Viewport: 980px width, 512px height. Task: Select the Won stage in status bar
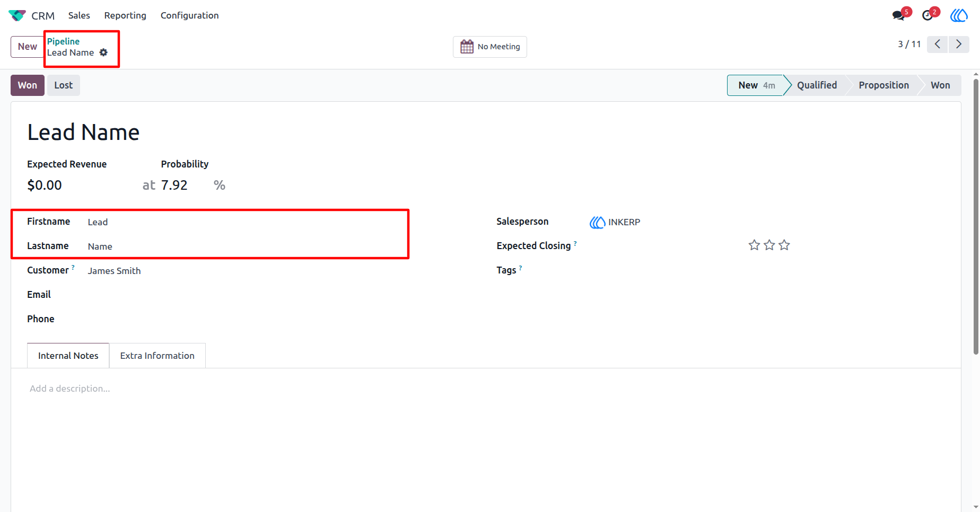tap(940, 85)
